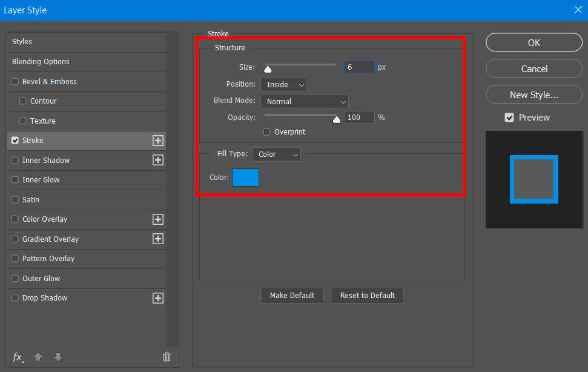588x372 pixels.
Task: Uncheck the Stroke effect checkbox
Action: [15, 140]
